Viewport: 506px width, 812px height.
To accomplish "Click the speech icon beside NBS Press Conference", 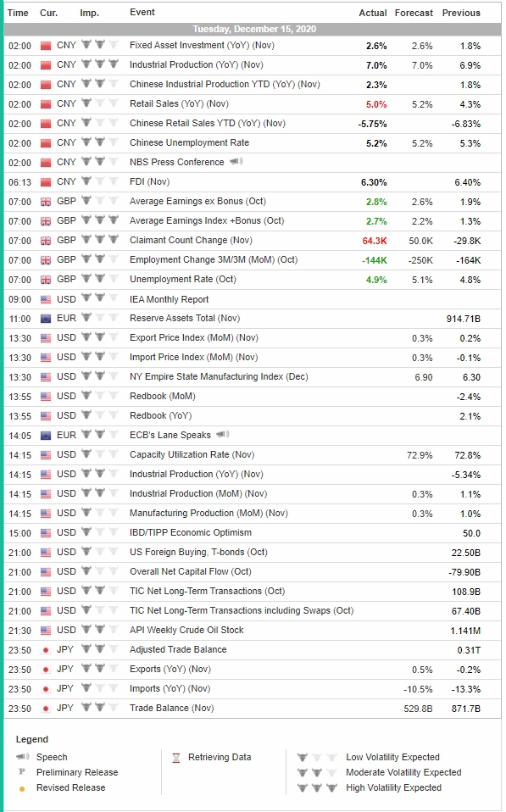I will click(x=236, y=162).
